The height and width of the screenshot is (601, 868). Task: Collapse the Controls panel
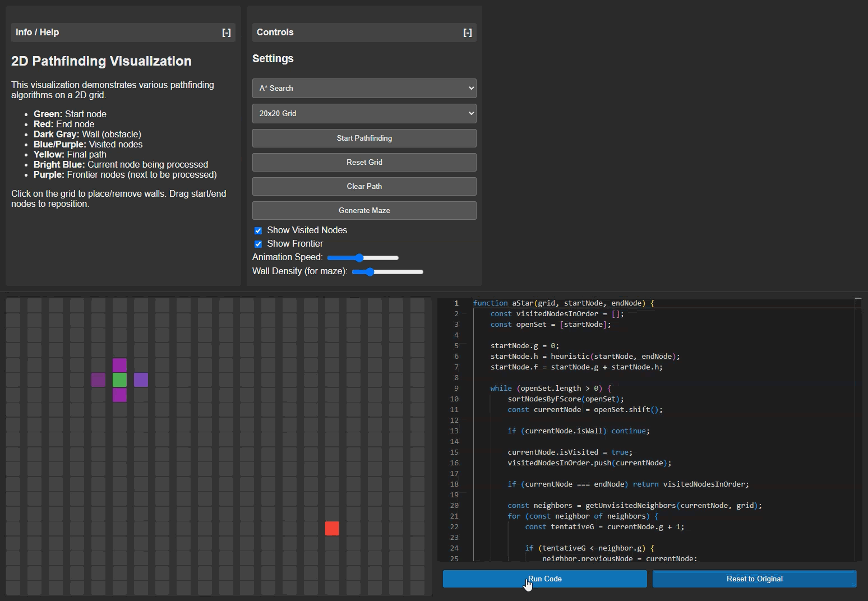[x=468, y=33]
